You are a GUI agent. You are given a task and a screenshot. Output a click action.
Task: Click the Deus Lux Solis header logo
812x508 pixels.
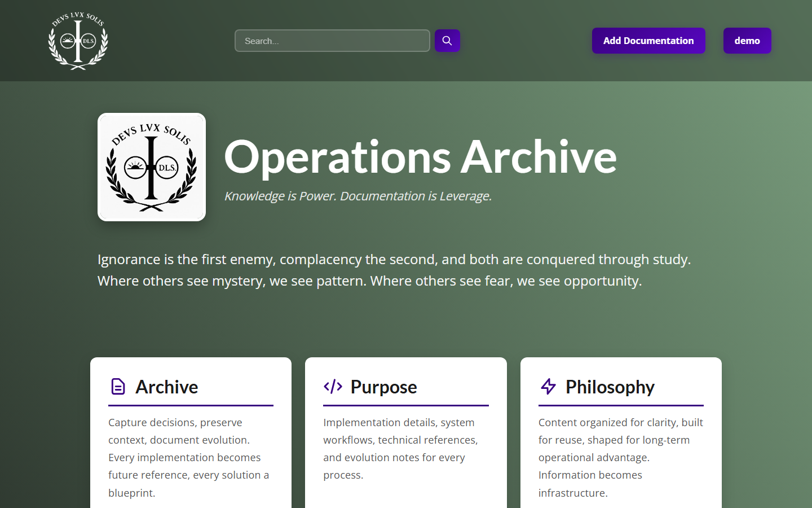pyautogui.click(x=78, y=41)
